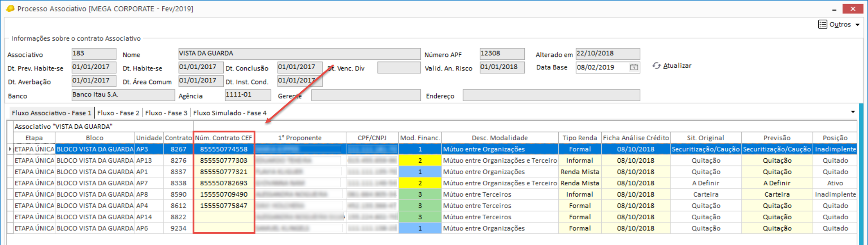Viewport: 868px width, 245px height.
Task: Click the Nome field VISTA DA GUARDA
Action: point(299,54)
